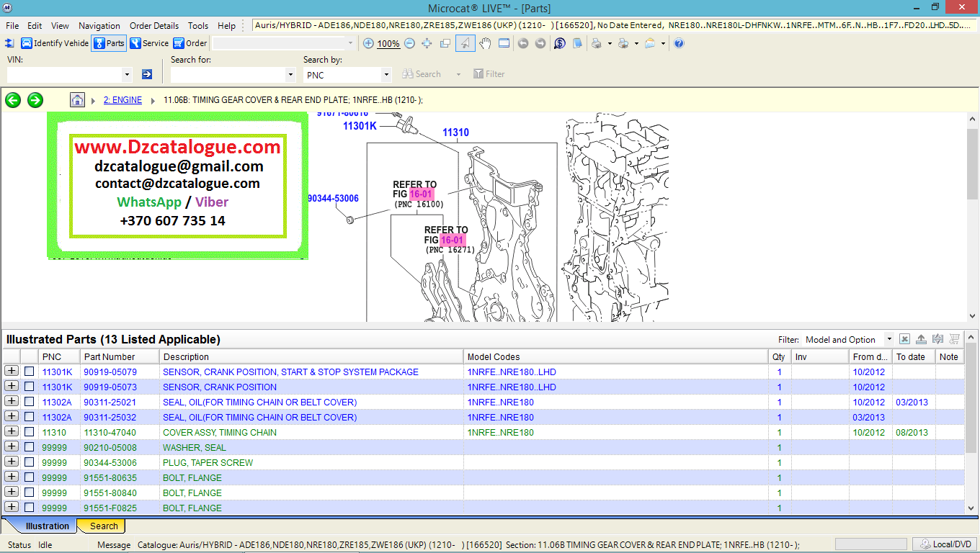The height and width of the screenshot is (553, 980).
Task: Click the home icon in breadcrumb
Action: coord(77,100)
